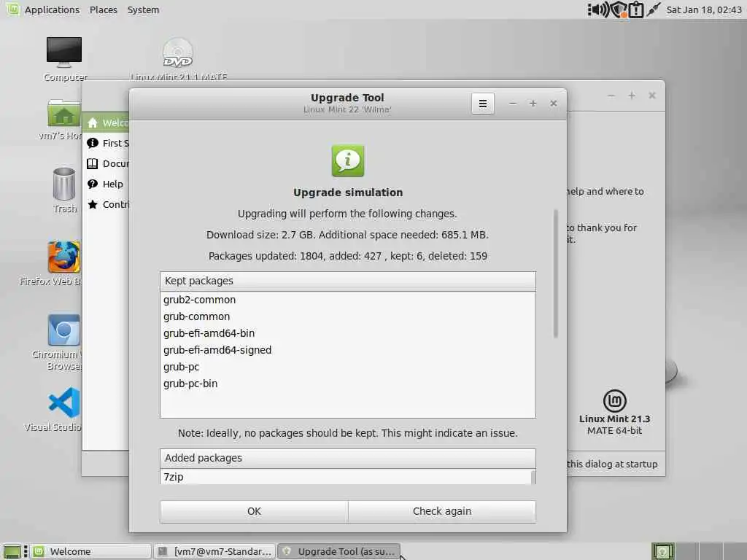Select the First Steps info icon in sidebar
The height and width of the screenshot is (560, 747).
coord(93,143)
